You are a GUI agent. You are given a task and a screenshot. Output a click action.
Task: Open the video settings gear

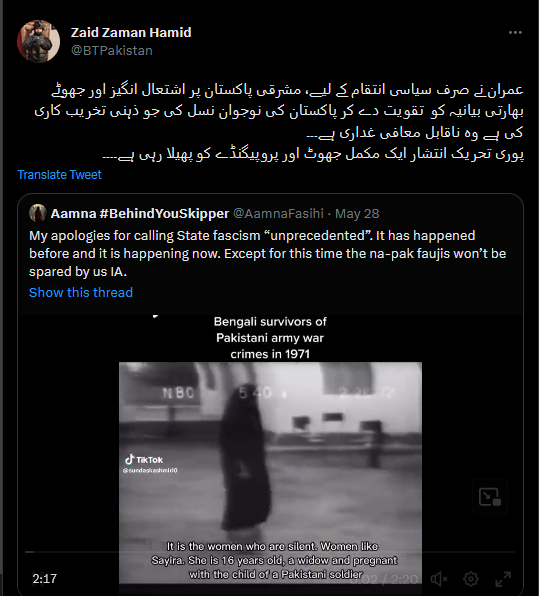tap(471, 579)
